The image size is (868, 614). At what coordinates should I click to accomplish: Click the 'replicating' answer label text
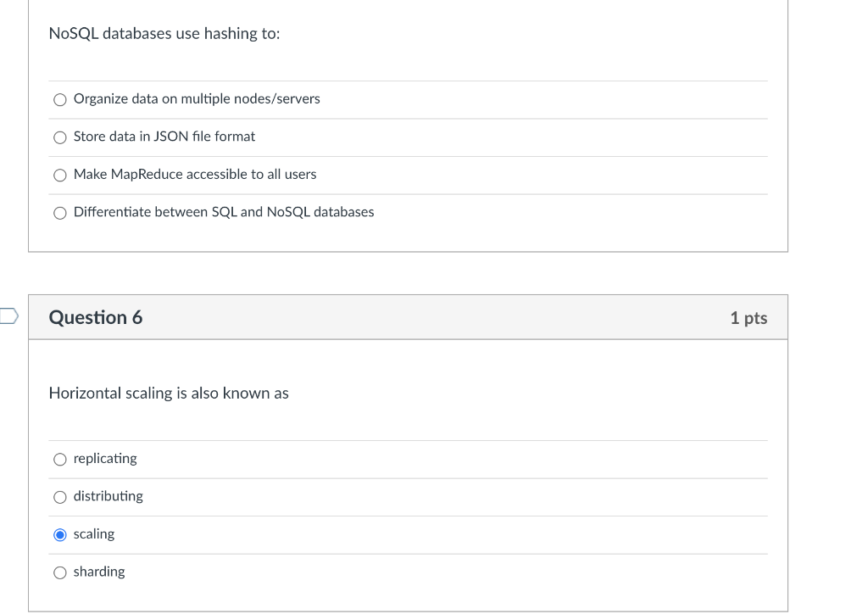[x=105, y=459]
